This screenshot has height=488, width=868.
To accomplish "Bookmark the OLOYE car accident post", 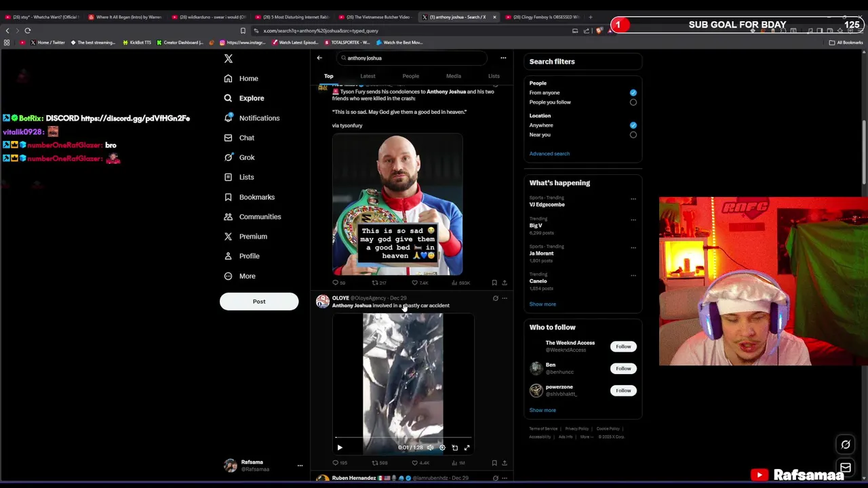I will click(x=494, y=463).
